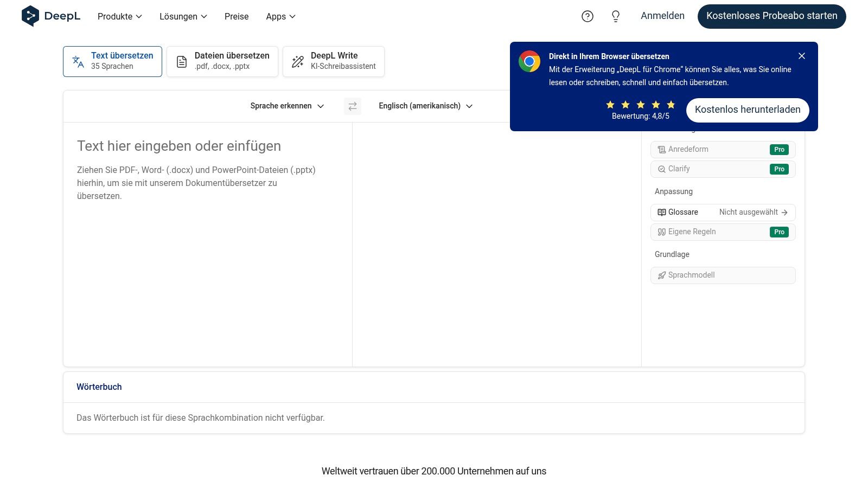
Task: Click the Clarify magnifier icon
Action: tap(662, 169)
